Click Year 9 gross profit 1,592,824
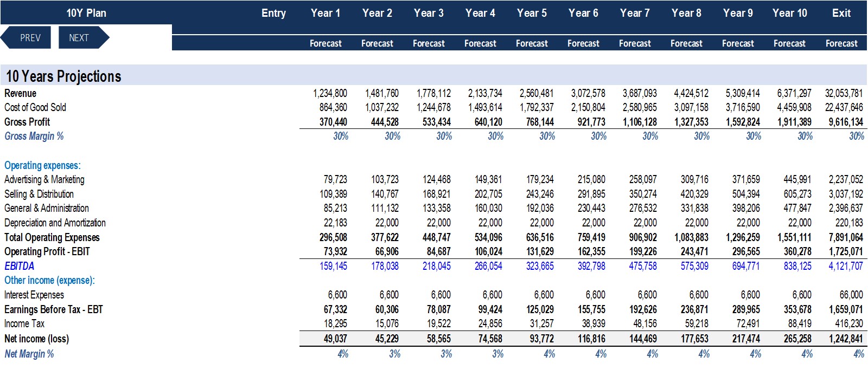This screenshot has height=376, width=868. [743, 122]
